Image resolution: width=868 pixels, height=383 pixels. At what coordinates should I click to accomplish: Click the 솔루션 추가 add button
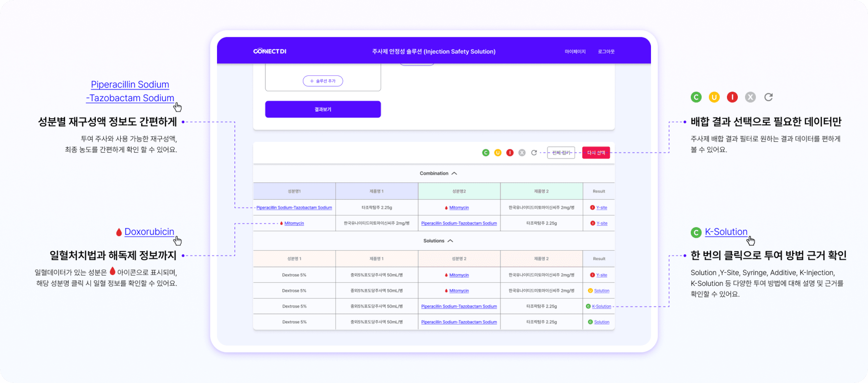(x=323, y=81)
